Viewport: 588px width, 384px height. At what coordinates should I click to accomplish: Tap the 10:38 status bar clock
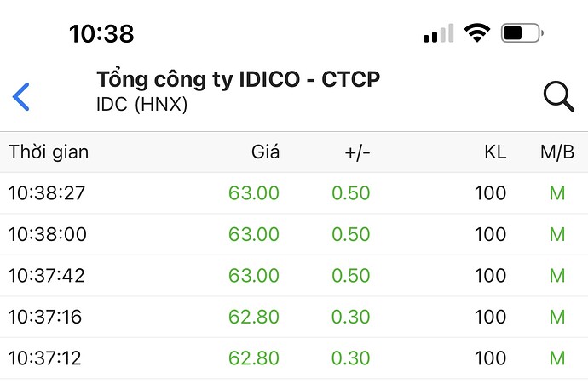pos(101,34)
